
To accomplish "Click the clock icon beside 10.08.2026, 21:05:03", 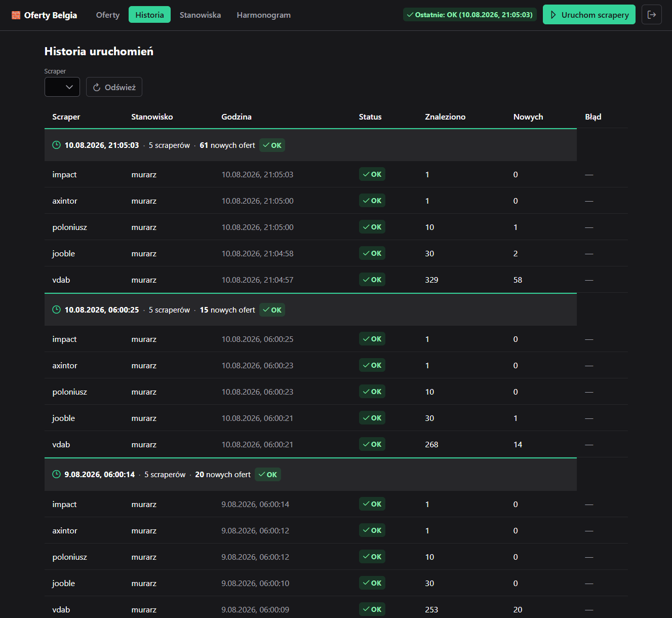I will click(x=56, y=145).
